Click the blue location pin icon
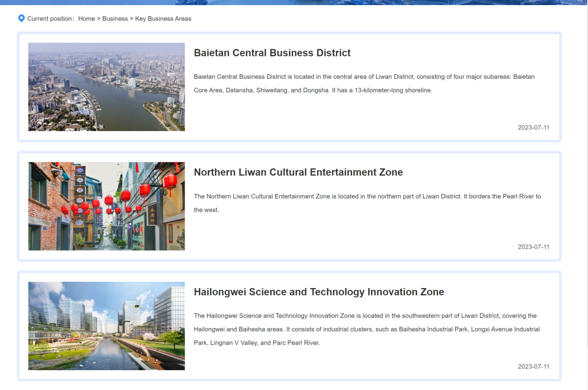This screenshot has width=588, height=390. click(x=21, y=18)
